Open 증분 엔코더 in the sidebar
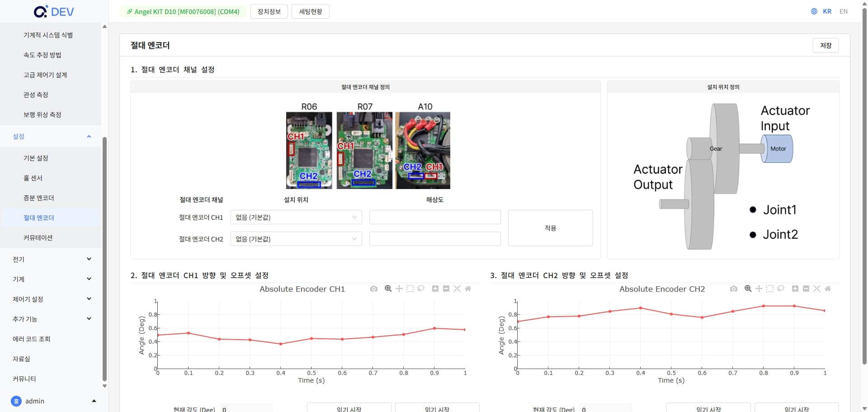The width and height of the screenshot is (868, 412). [x=39, y=198]
